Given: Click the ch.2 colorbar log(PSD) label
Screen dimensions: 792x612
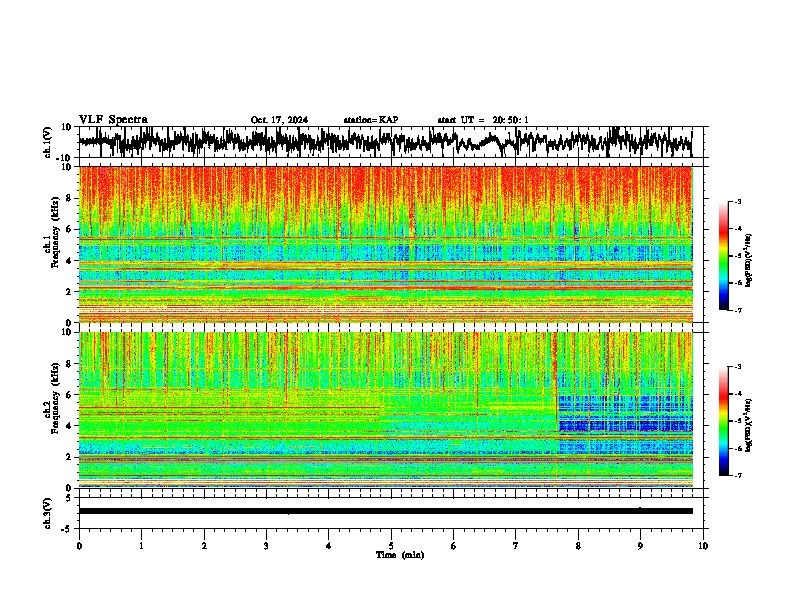Looking at the screenshot, I should (749, 425).
